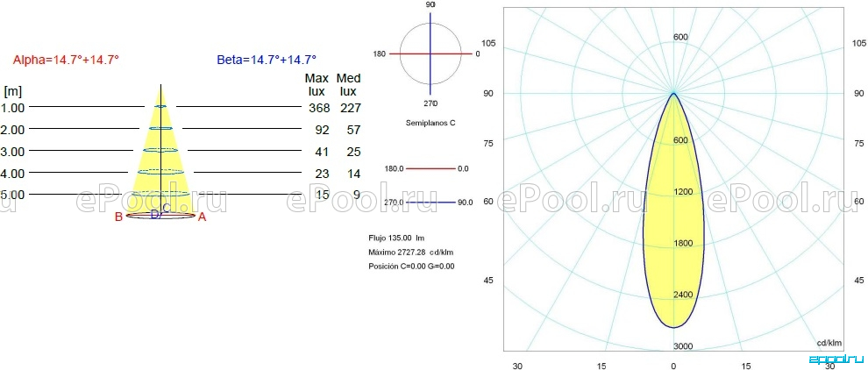Click the Semiplanos C caption
The height and width of the screenshot is (370, 868).
[x=430, y=123]
